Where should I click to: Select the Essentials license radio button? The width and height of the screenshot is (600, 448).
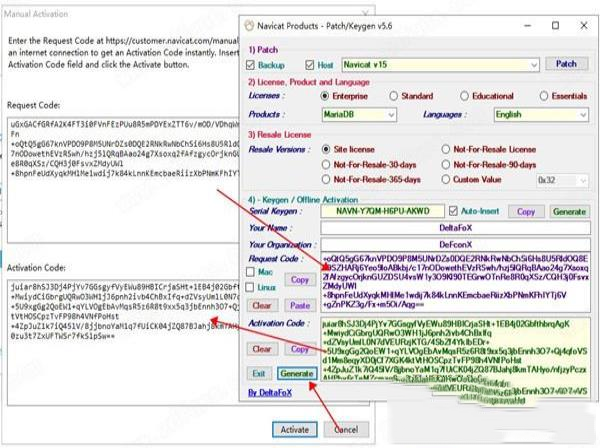(x=544, y=96)
